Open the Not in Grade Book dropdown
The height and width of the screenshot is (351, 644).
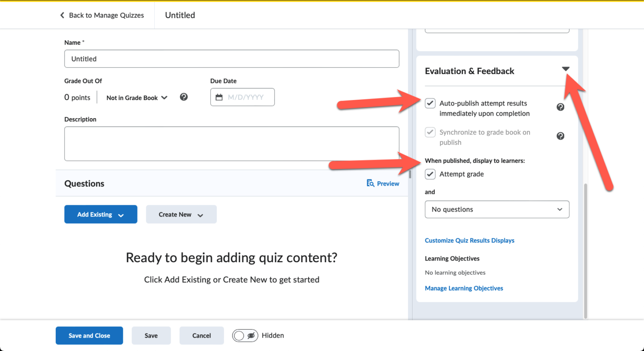tap(137, 97)
